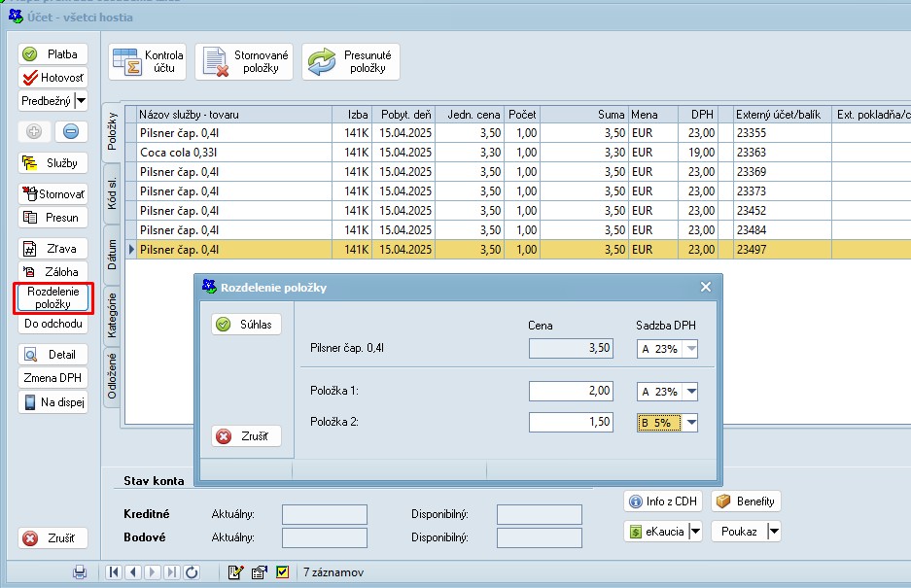
Task: Show Presunuté položky
Action: (350, 61)
